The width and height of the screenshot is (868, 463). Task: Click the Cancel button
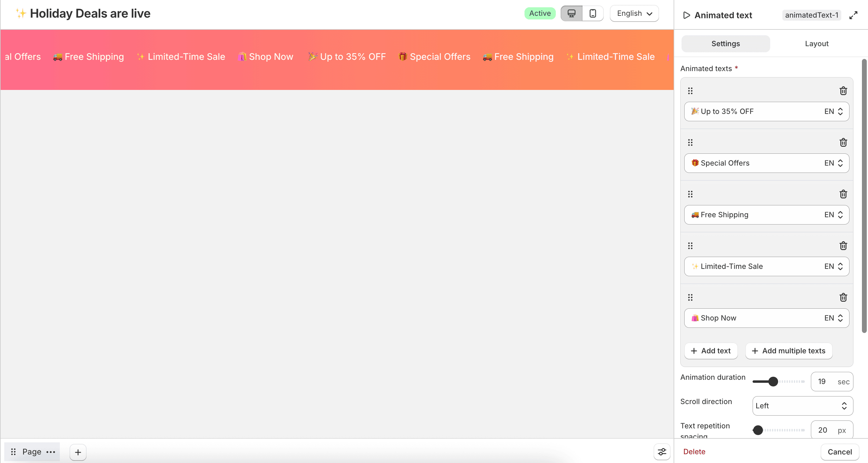point(840,452)
